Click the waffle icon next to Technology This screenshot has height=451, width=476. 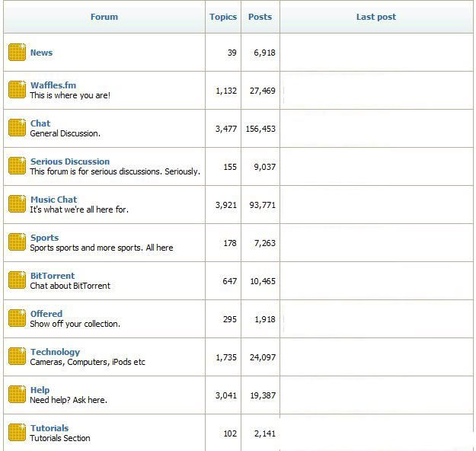click(x=18, y=357)
